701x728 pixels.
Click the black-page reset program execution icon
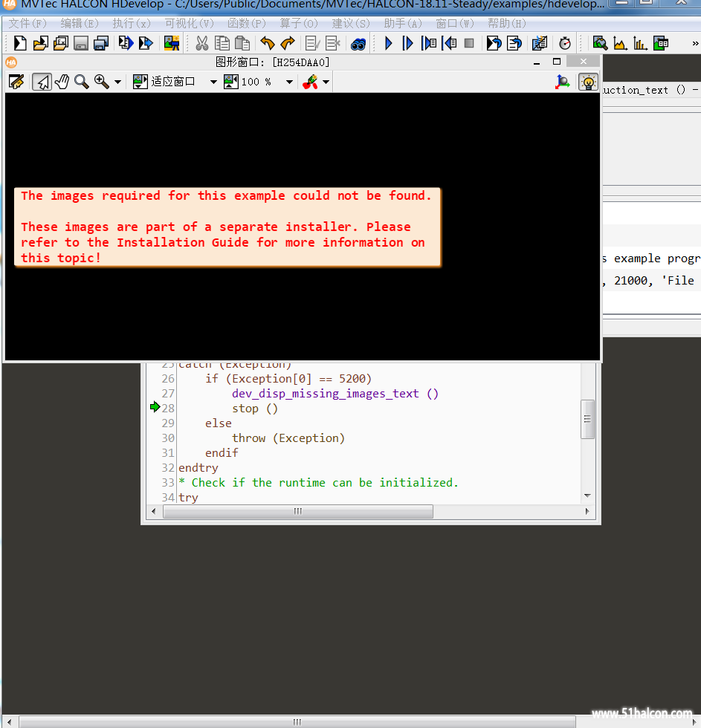494,43
